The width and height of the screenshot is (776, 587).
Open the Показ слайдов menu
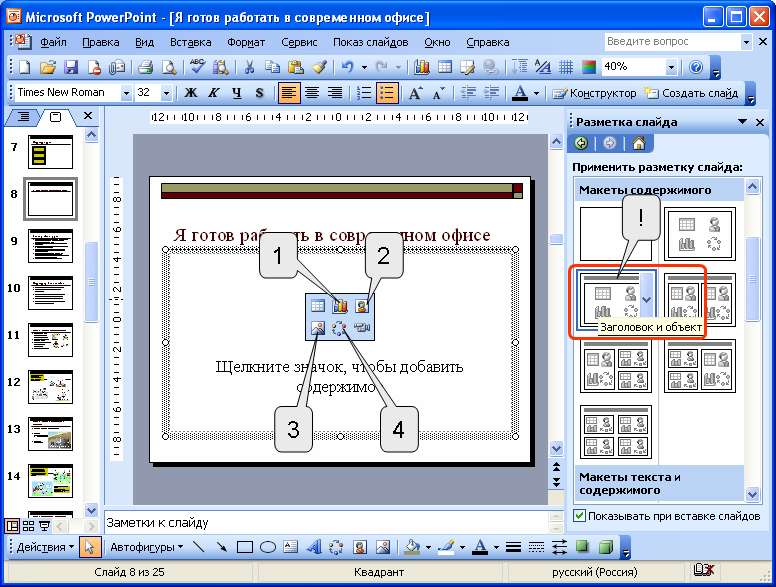370,43
